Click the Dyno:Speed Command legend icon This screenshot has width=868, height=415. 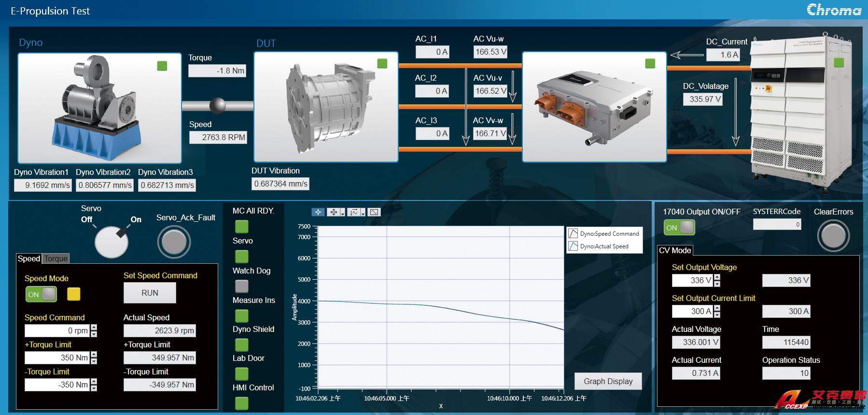[573, 233]
